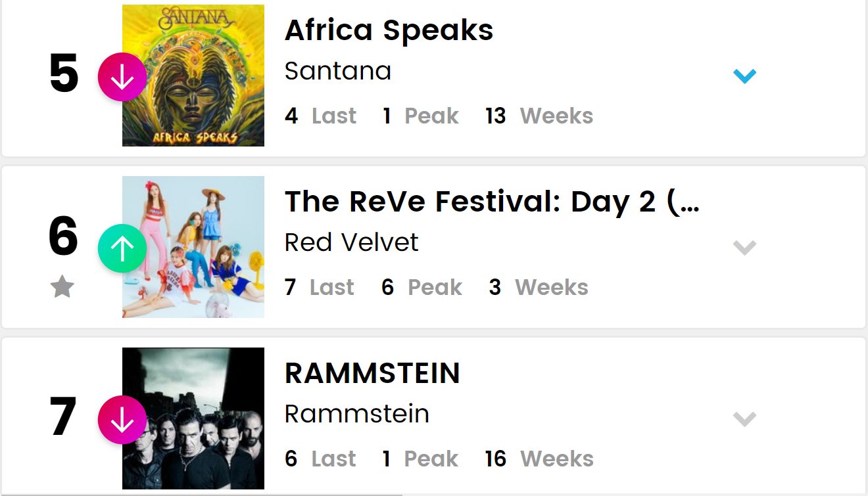Expand the Africa Speaks entry with blue chevron
Viewport: 868px width, 496px height.
[744, 76]
